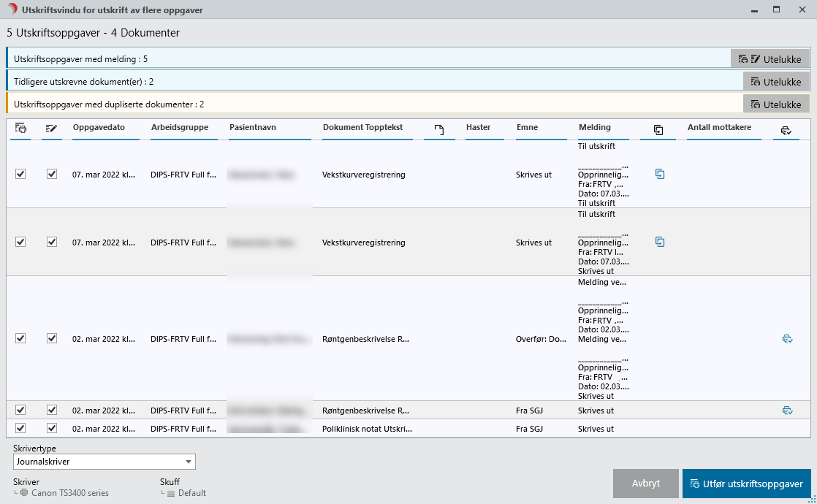Cancel with the Avbryt button
Screen dimensions: 817x504
[x=645, y=484]
